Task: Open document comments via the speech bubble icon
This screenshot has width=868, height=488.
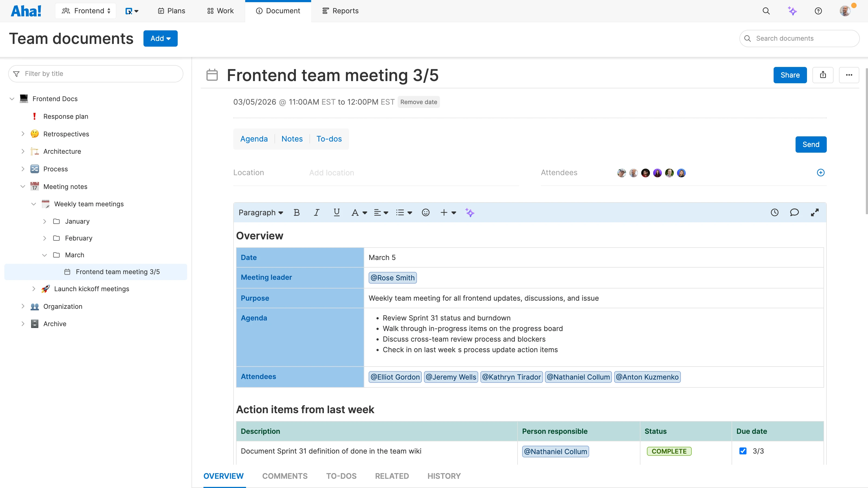Action: point(794,213)
